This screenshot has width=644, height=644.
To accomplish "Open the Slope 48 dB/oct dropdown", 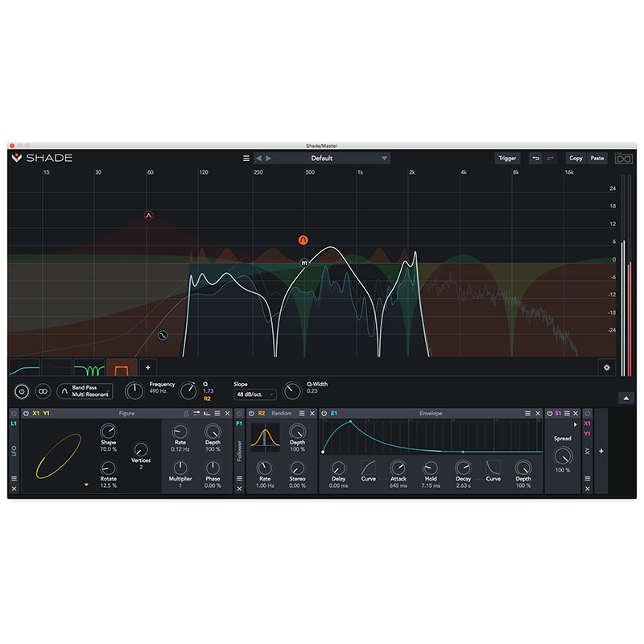I will tap(254, 394).
